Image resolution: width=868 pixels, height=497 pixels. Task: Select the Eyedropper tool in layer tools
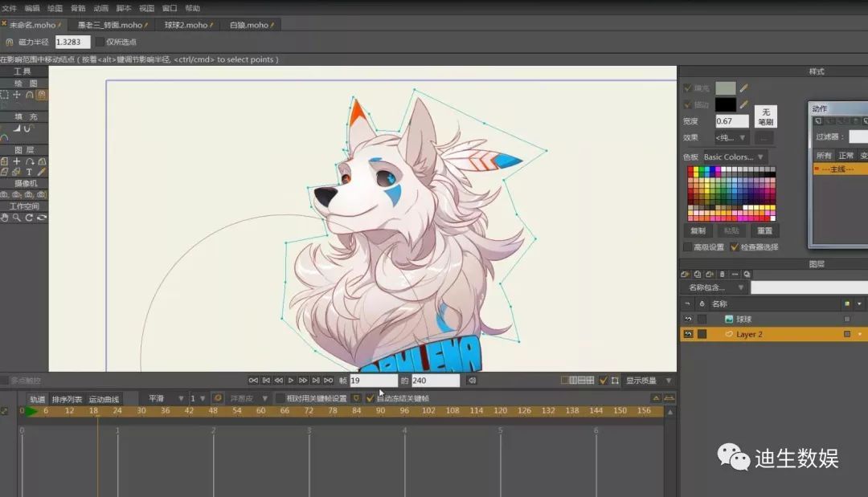click(42, 172)
